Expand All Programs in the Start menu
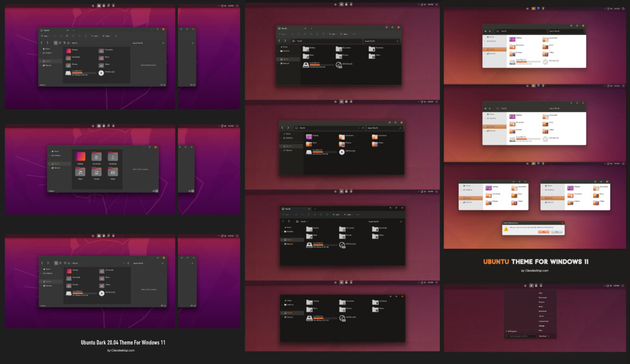 point(511,331)
